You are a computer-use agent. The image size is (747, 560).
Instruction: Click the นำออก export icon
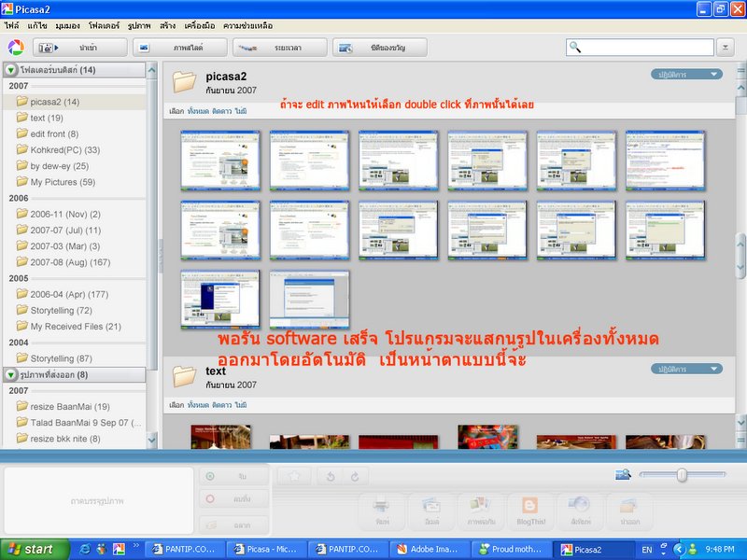pos(629,511)
